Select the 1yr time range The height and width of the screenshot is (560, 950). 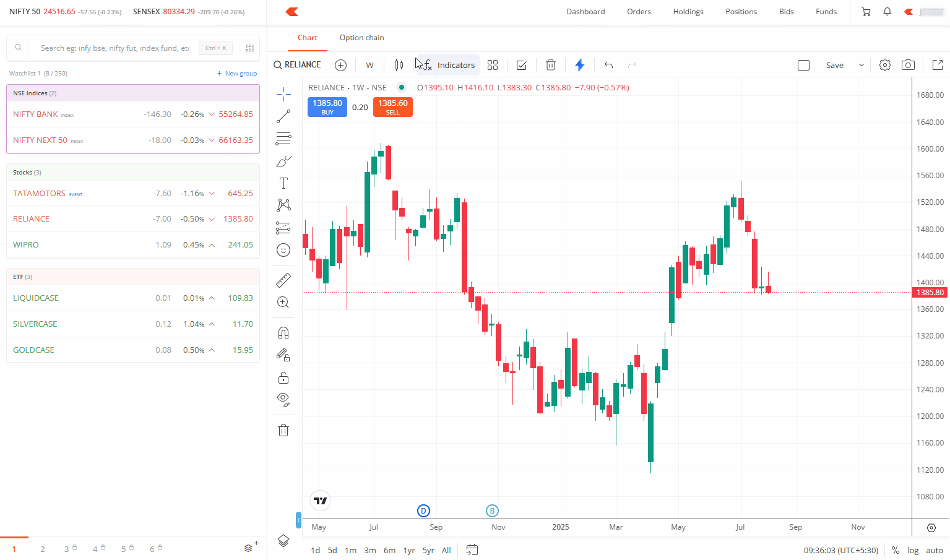pyautogui.click(x=408, y=550)
